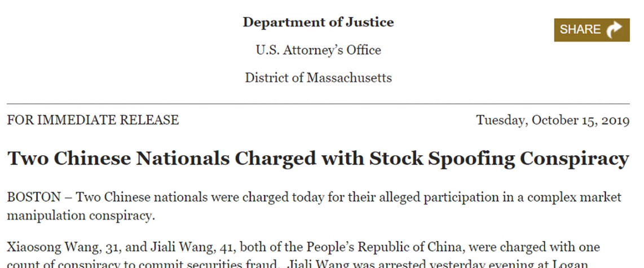Click 'arrested yesterday evening' text
The height and width of the screenshot is (268, 644).
coord(454,265)
